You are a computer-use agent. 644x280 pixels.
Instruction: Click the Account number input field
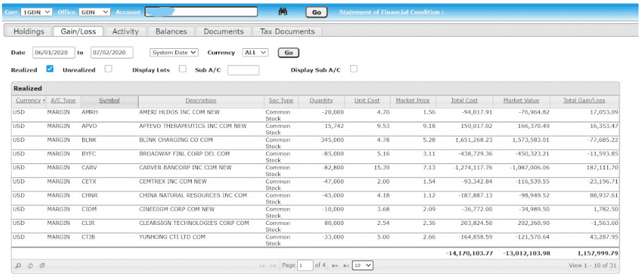pyautogui.click(x=201, y=12)
